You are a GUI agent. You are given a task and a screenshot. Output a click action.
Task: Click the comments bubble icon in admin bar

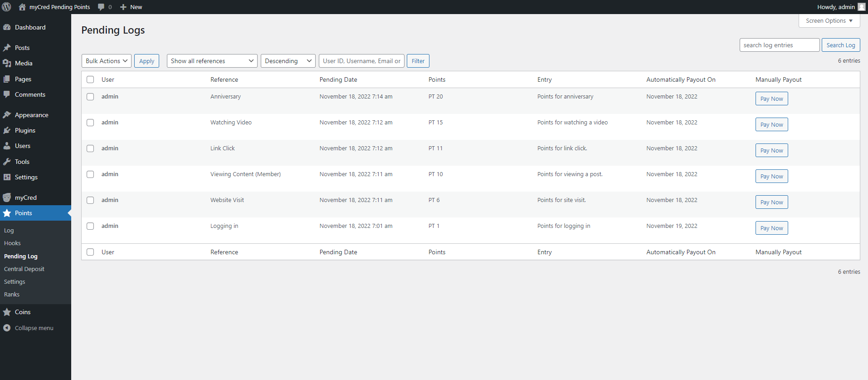click(x=101, y=7)
